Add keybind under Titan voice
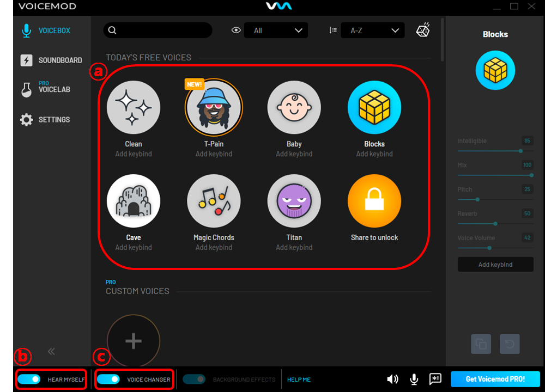The width and height of the screenshot is (545, 392). [x=294, y=247]
